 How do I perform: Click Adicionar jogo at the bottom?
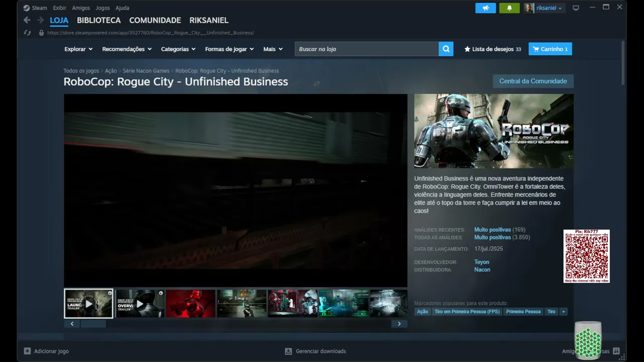tap(46, 351)
